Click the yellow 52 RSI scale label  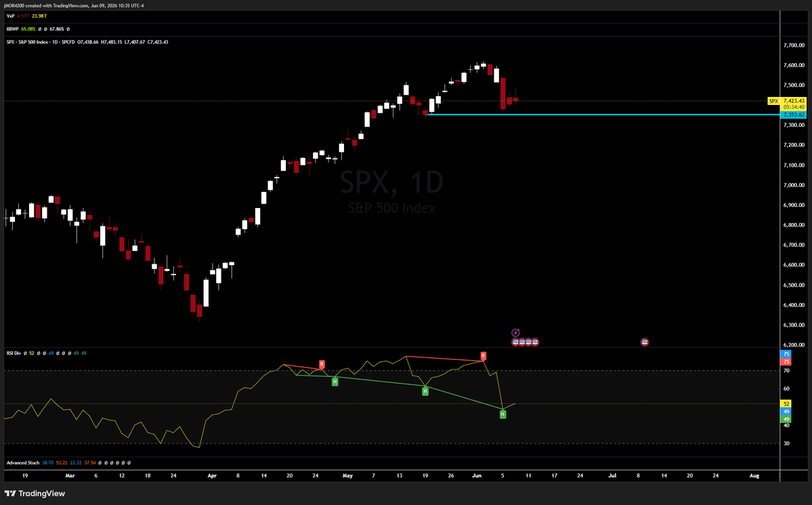tap(786, 404)
